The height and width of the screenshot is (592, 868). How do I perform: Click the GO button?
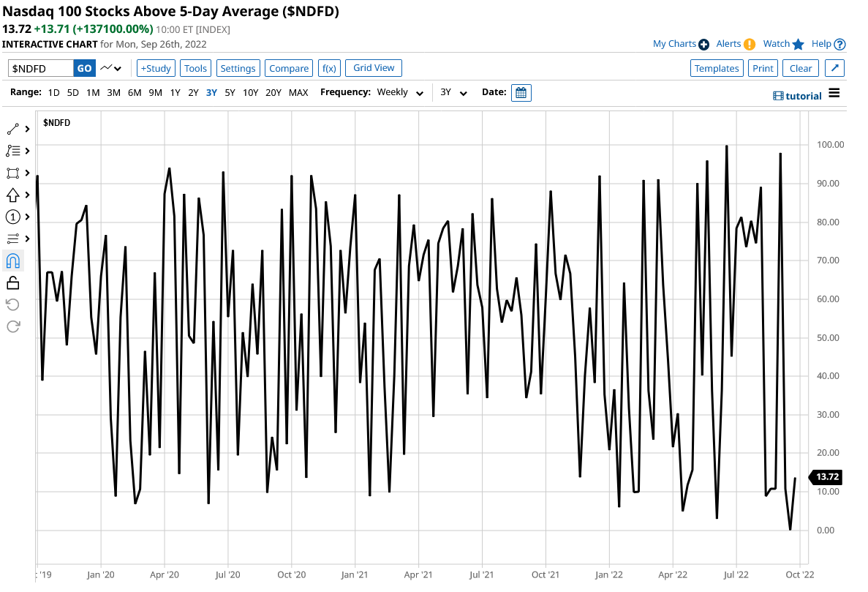(84, 68)
